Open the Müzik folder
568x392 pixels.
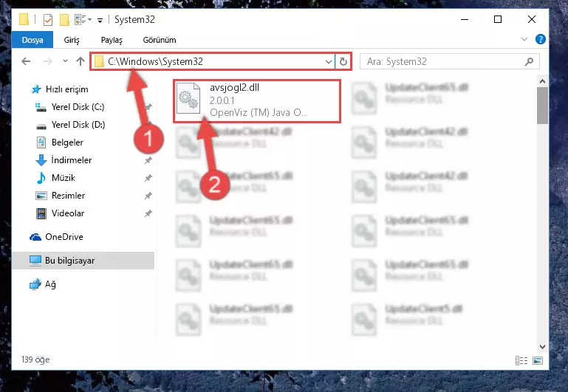(64, 178)
